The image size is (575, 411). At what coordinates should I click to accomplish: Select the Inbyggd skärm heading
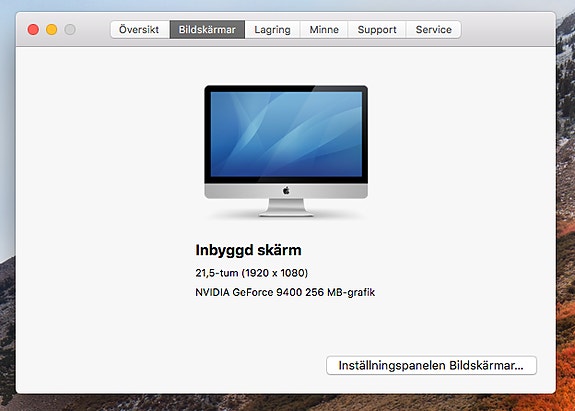tap(248, 250)
